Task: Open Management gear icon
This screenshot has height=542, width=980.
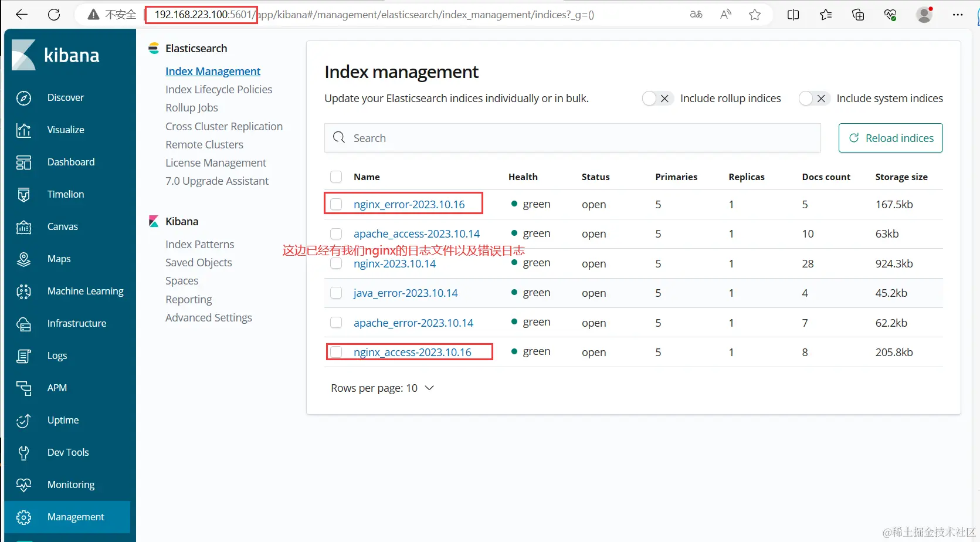Action: [x=23, y=517]
